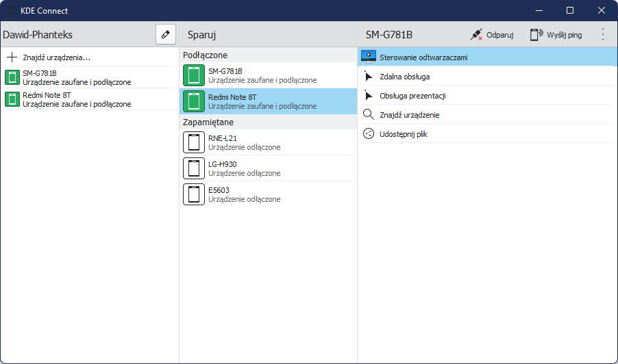Click the LG-H930 phone outline icon

click(x=193, y=168)
